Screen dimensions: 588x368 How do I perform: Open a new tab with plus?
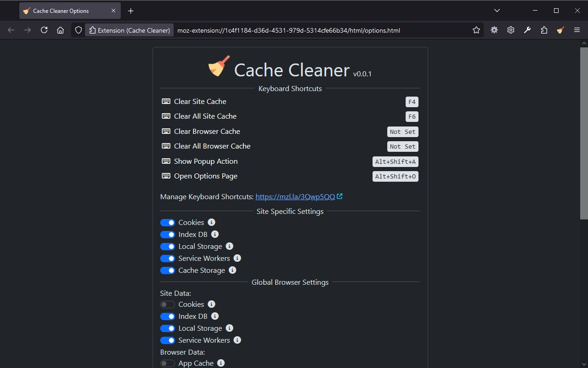[131, 11]
